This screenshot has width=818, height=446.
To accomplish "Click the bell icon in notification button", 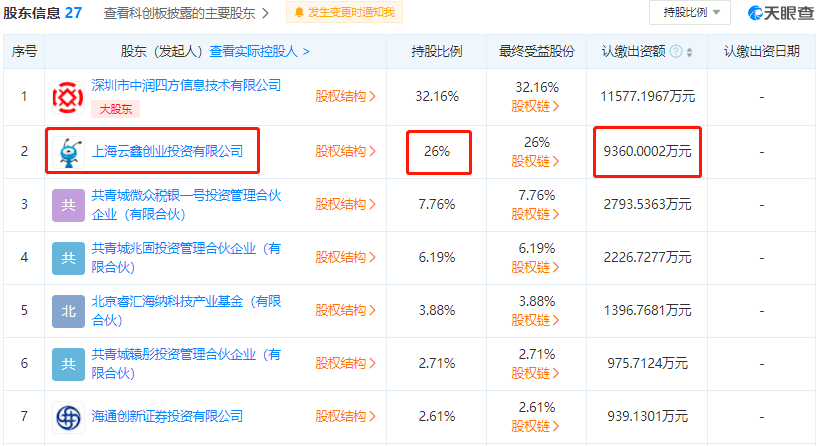I will 299,13.
